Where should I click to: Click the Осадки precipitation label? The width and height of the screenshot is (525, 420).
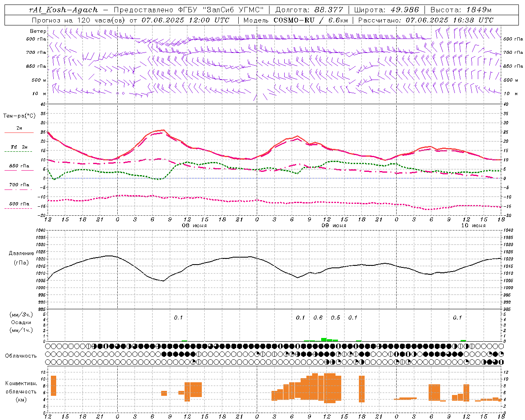pos(21,322)
